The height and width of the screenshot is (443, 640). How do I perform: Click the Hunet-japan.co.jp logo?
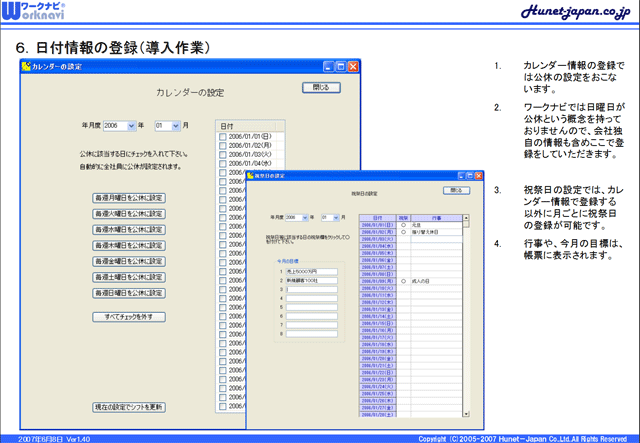pyautogui.click(x=575, y=12)
